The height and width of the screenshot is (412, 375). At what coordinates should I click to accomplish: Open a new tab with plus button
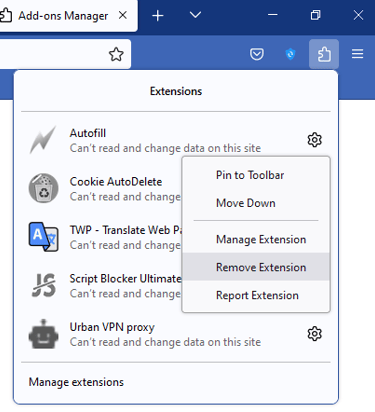tap(158, 15)
